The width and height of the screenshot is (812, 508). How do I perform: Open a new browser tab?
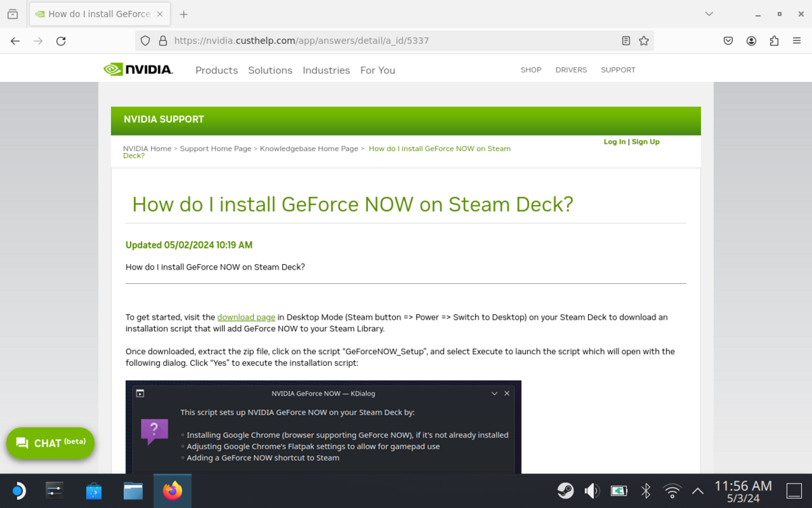coord(183,14)
